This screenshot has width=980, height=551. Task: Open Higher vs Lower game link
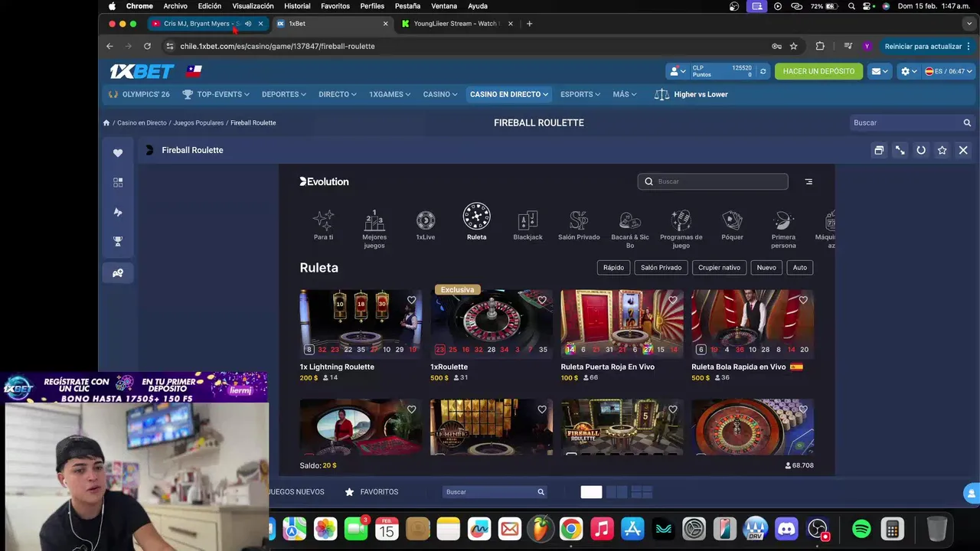(691, 94)
